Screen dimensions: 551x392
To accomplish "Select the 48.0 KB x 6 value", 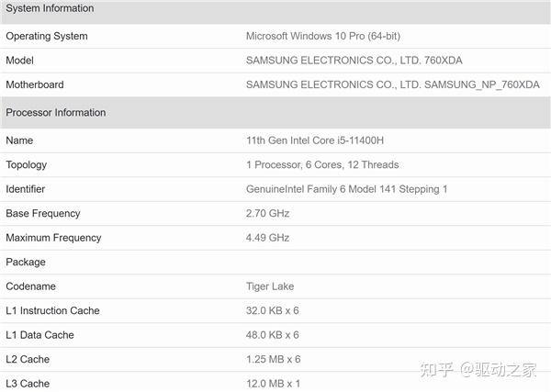I will click(x=273, y=335).
